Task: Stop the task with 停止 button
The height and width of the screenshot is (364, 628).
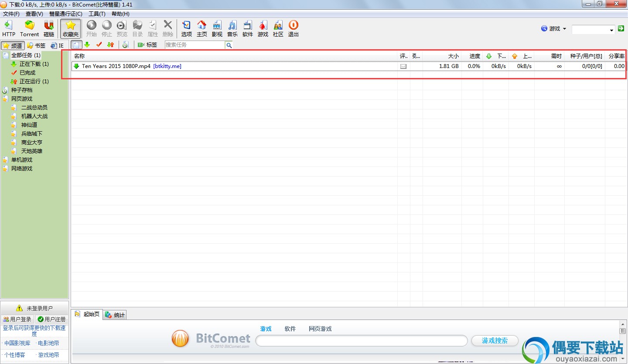Action: (x=106, y=28)
